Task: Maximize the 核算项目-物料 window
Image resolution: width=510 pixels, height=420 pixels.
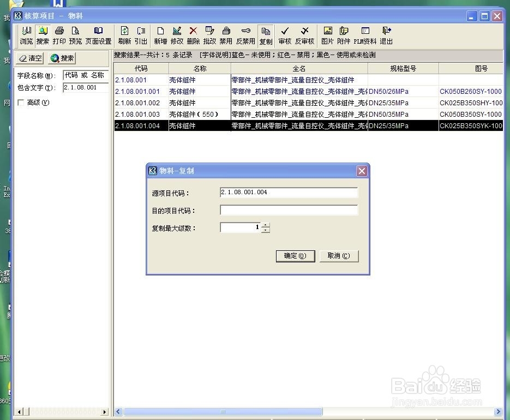Action: coord(484,16)
